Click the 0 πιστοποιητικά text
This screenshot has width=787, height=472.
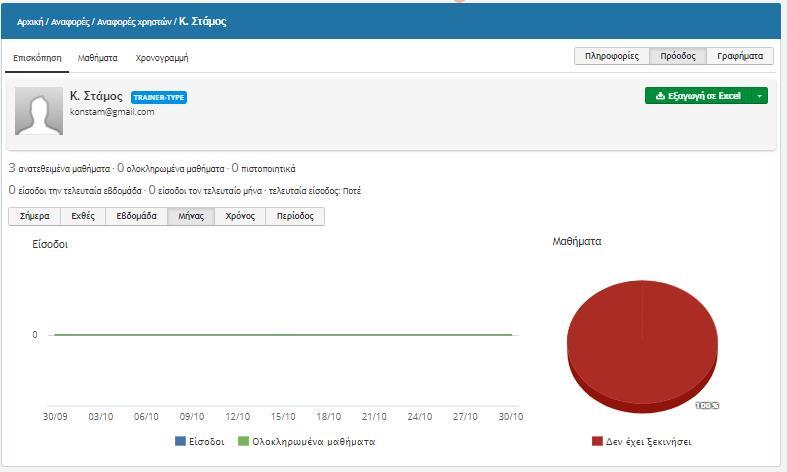264,168
